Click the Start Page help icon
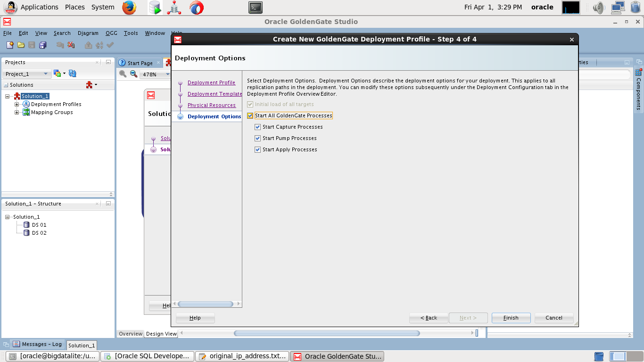The height and width of the screenshot is (362, 644). (x=122, y=63)
